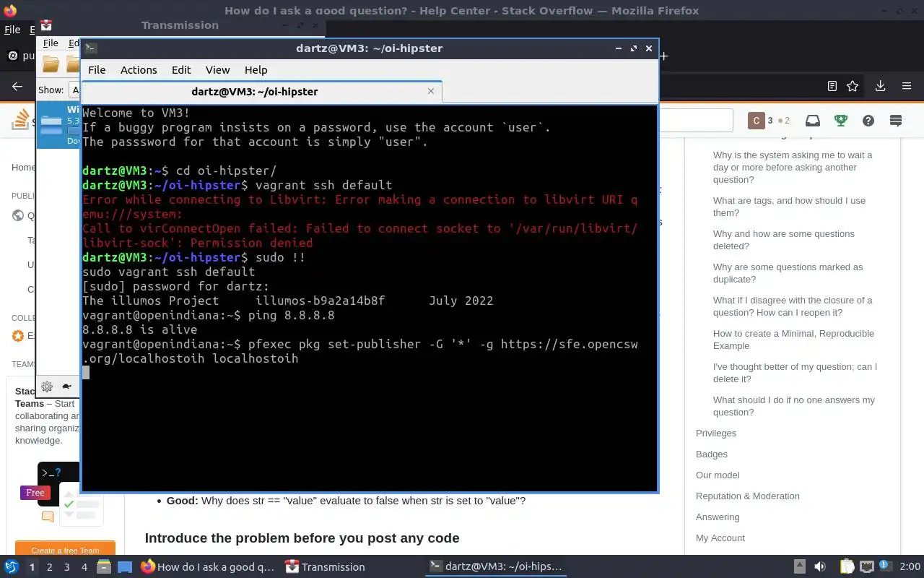This screenshot has width=924, height=578.
Task: Switch to the Firefox window from the taskbar
Action: pos(208,567)
